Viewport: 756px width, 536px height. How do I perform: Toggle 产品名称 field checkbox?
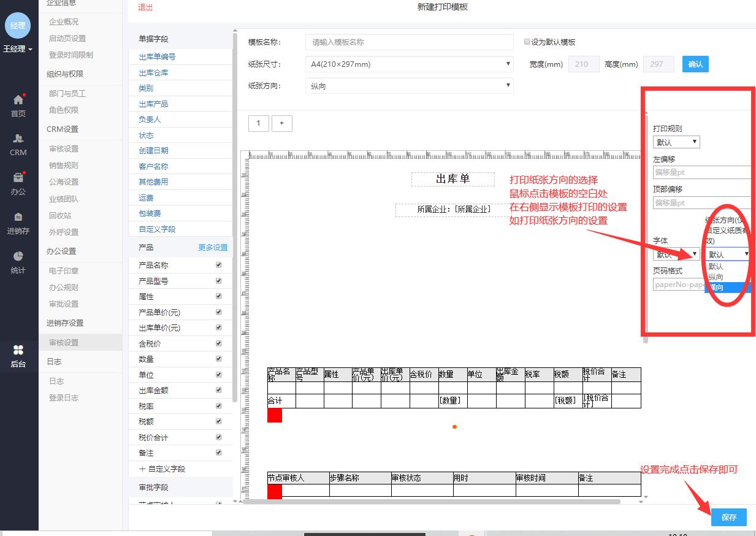[x=219, y=265]
